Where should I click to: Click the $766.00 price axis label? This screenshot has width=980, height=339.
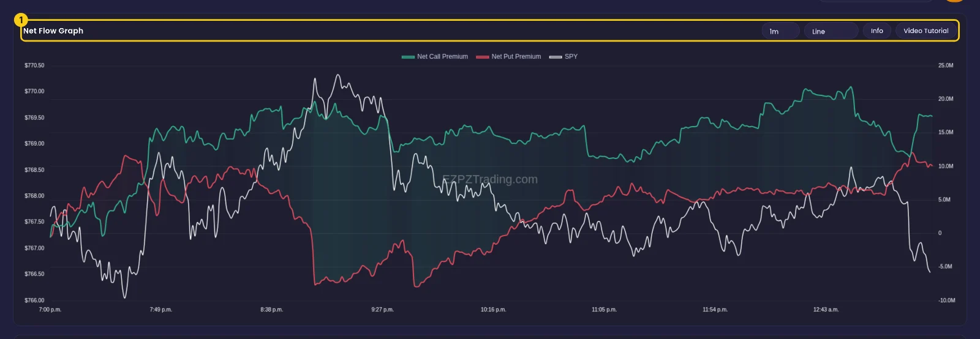coord(34,300)
